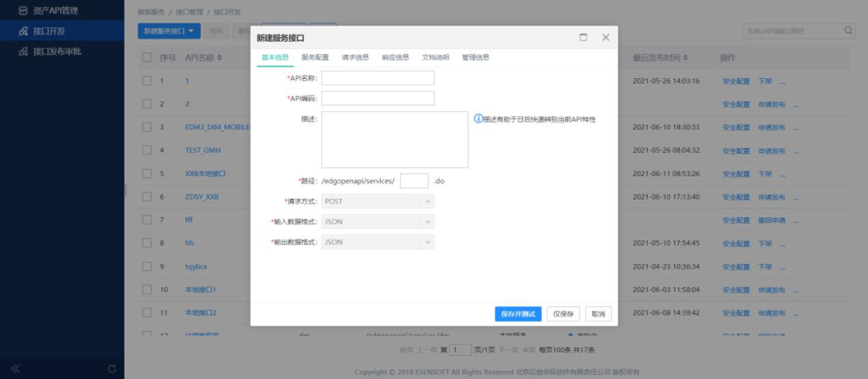868x379 pixels.
Task: Close the 新建服务接口 dialog
Action: pos(605,38)
